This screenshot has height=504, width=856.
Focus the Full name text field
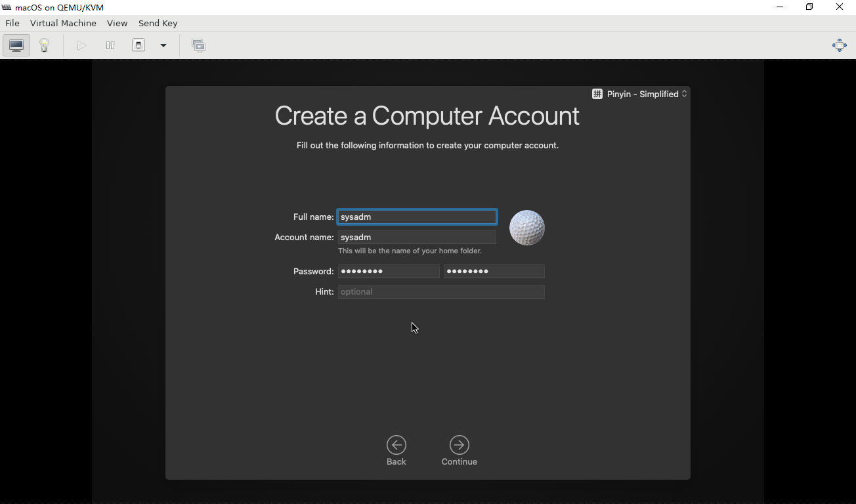(x=417, y=217)
